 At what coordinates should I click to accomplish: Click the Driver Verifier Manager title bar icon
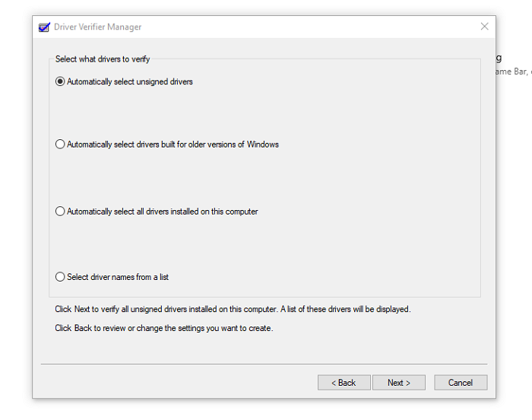tap(44, 27)
